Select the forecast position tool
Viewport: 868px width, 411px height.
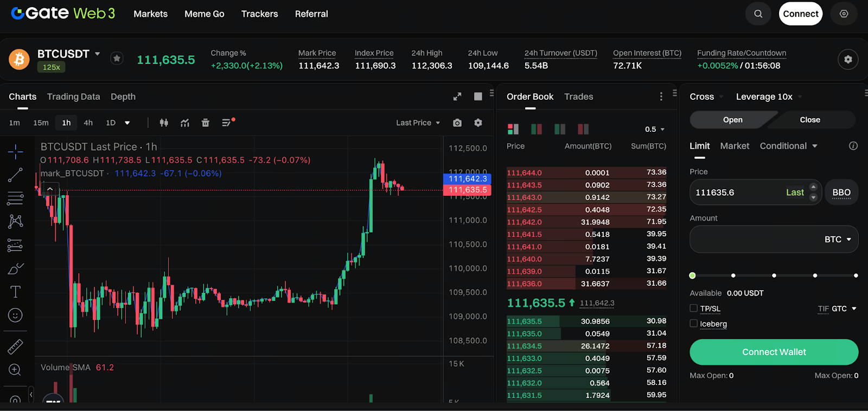pyautogui.click(x=15, y=245)
